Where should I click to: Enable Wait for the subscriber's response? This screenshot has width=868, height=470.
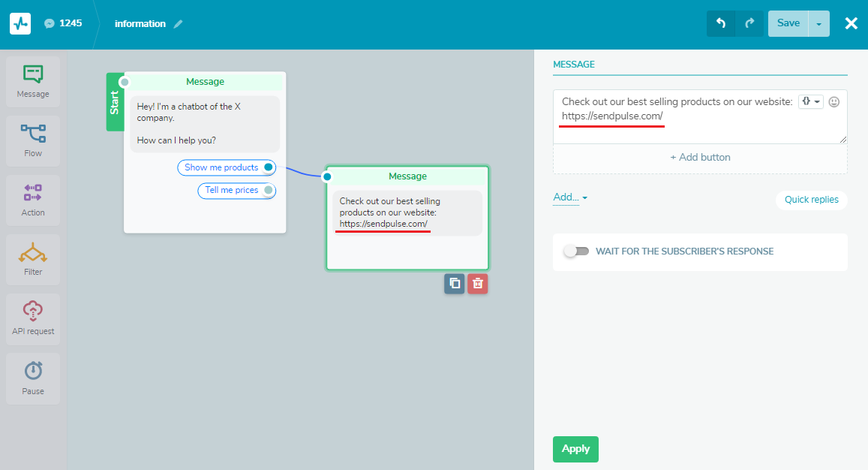click(x=576, y=252)
